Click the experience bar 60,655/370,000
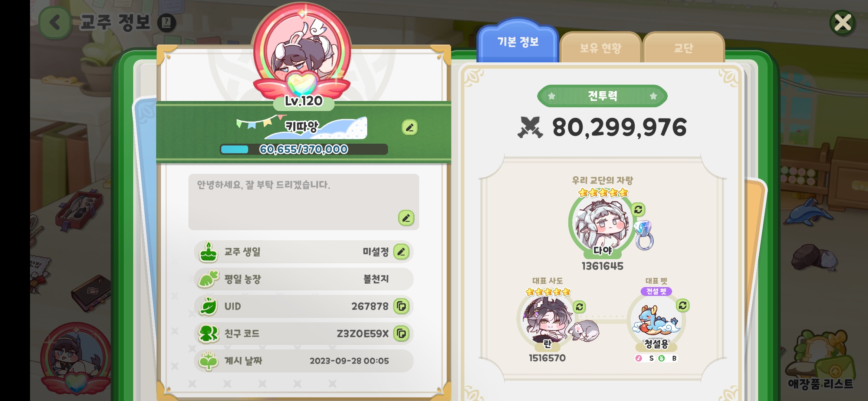Image resolution: width=868 pixels, height=401 pixels. [x=304, y=149]
